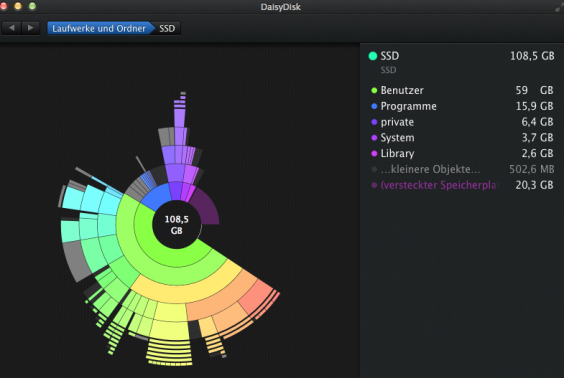Click the magenta dot beside Library

click(374, 154)
